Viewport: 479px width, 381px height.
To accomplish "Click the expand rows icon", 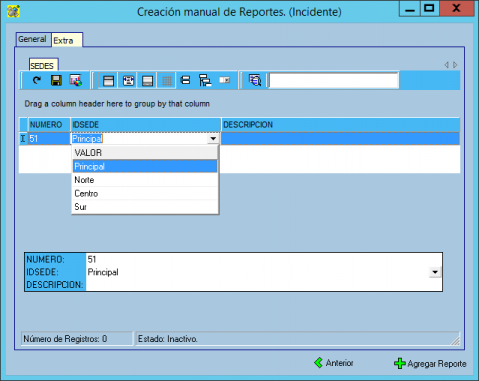I will [x=185, y=80].
